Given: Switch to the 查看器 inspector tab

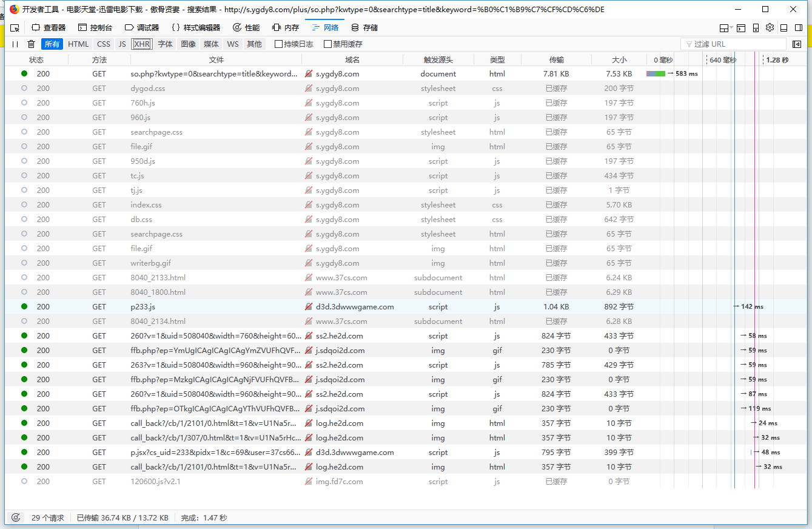Looking at the screenshot, I should tap(49, 28).
